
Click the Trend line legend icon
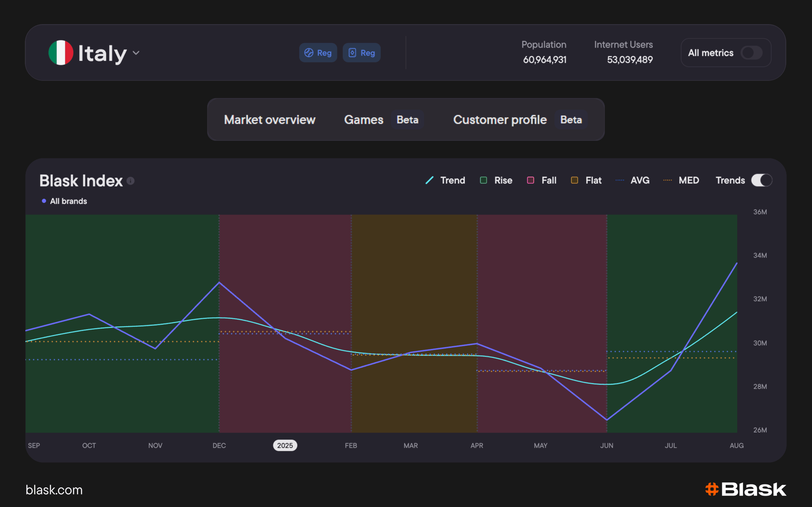[x=429, y=180]
